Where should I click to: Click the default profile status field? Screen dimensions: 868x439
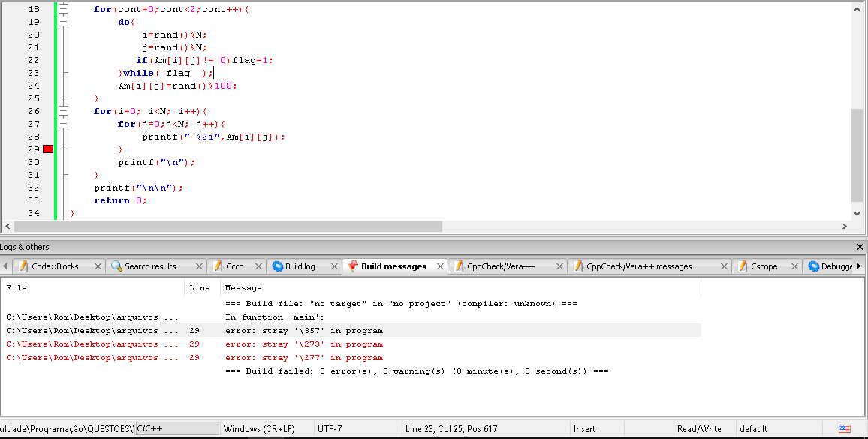pyautogui.click(x=779, y=429)
